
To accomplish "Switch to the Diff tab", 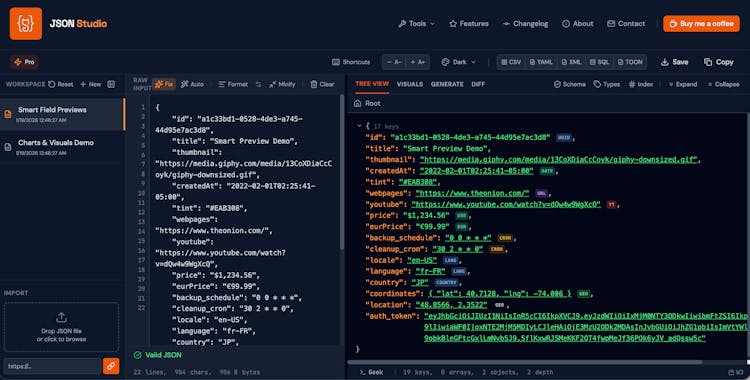I will point(478,84).
